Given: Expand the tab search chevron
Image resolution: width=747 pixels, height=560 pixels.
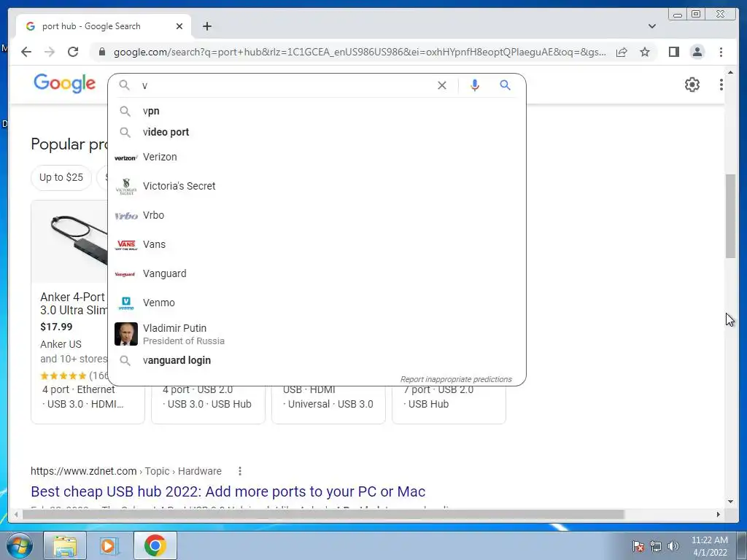Looking at the screenshot, I should [651, 26].
